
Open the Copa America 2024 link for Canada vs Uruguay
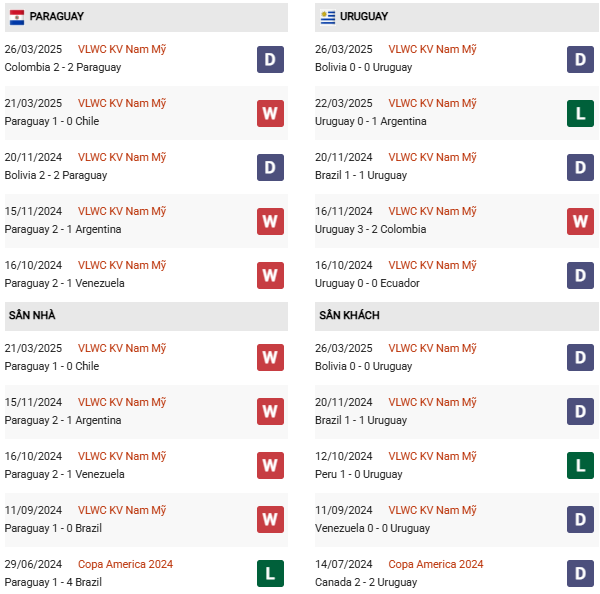[x=436, y=564]
